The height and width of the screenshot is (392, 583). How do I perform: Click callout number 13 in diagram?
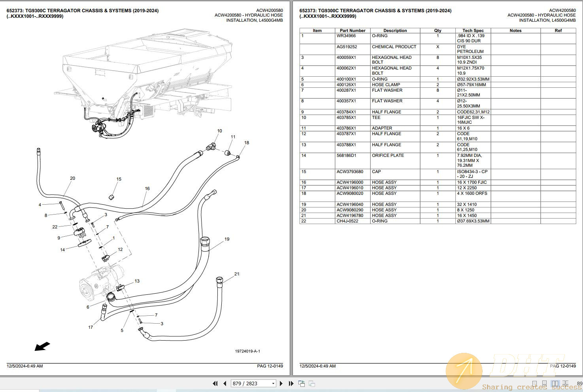tap(137, 281)
